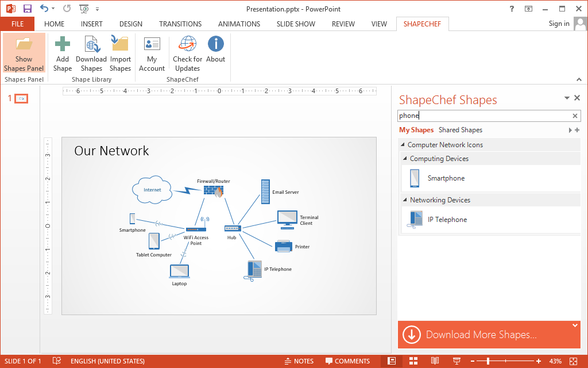Collapse the ribbon with the arrow
588x368 pixels.
point(579,79)
